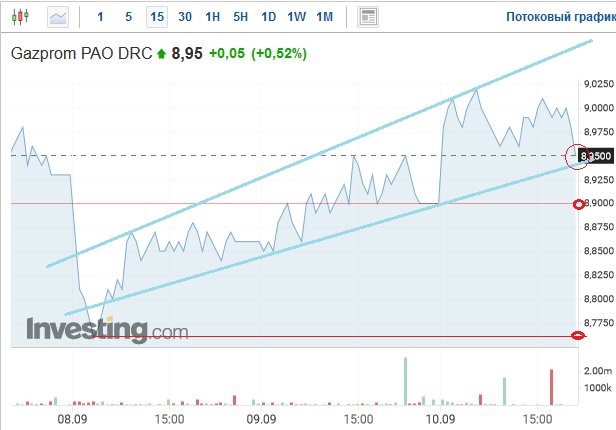Screen dimensions: 616x430
Task: Open the Потоковый график link
Action: point(561,17)
